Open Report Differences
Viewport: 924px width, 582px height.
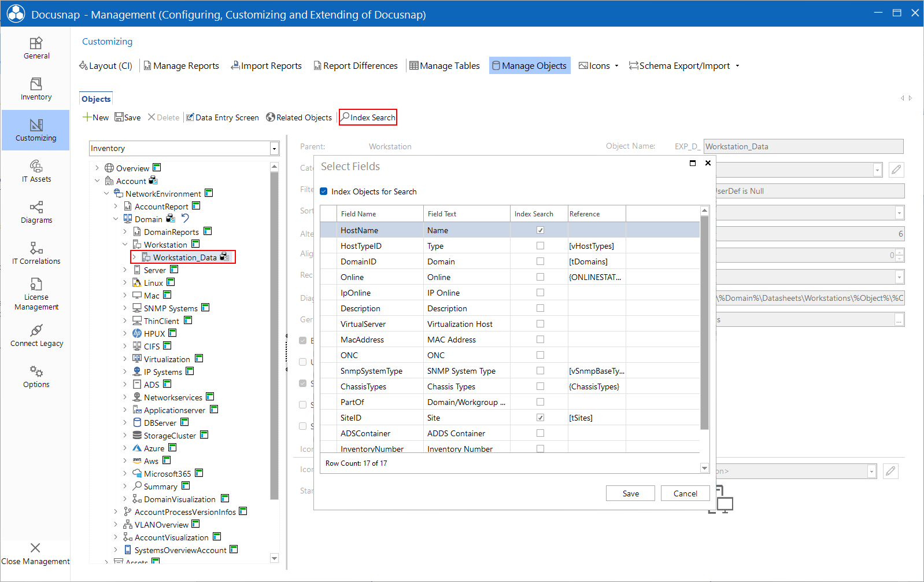click(356, 66)
